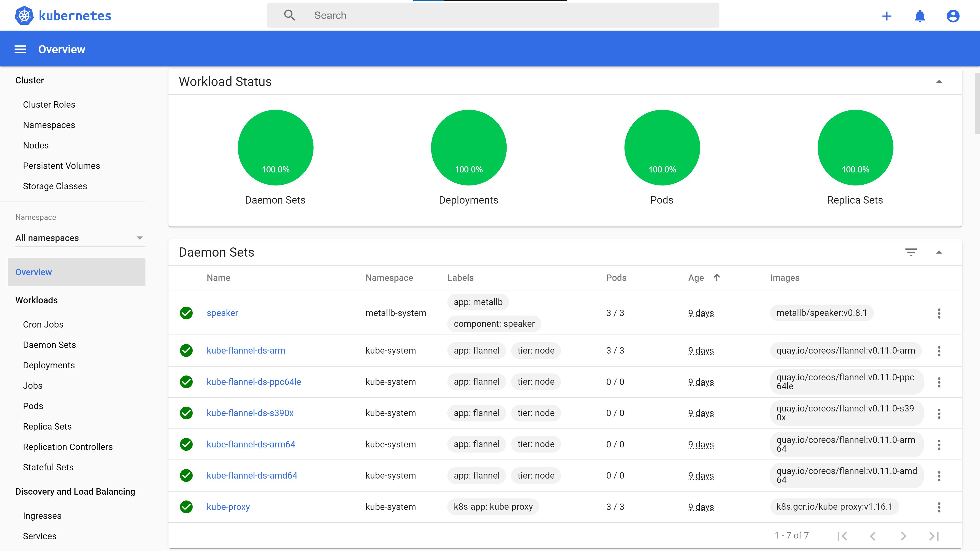Select Overview in the sidebar

pos(33,272)
